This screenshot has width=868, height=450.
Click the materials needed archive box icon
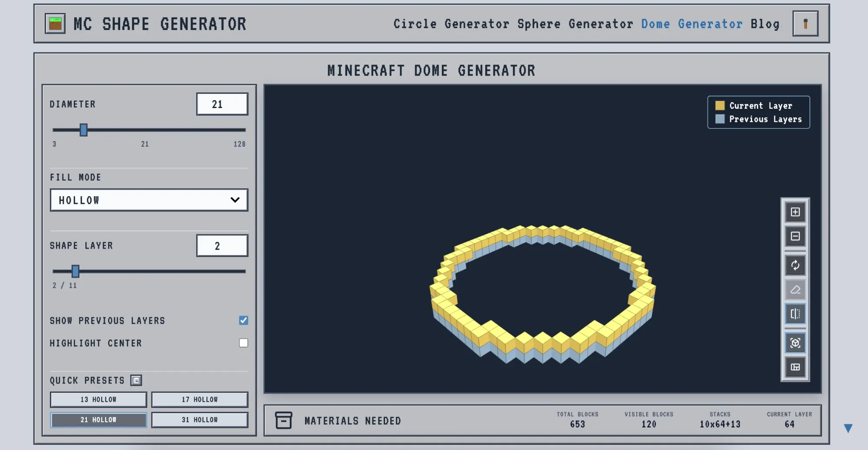tap(283, 420)
